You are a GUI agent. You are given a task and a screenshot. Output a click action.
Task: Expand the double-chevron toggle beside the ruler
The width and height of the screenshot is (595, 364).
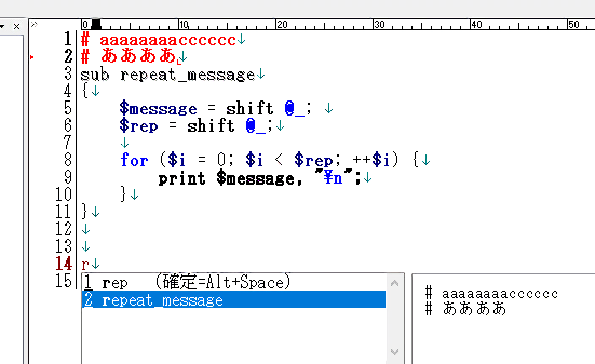point(34,24)
